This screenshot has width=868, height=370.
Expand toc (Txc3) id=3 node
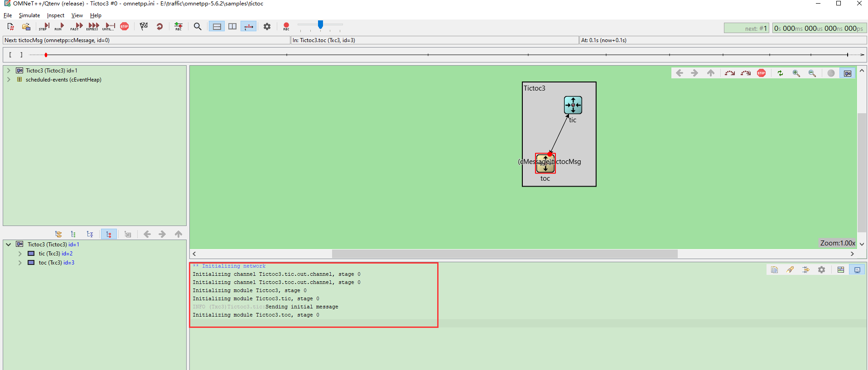[x=20, y=263]
